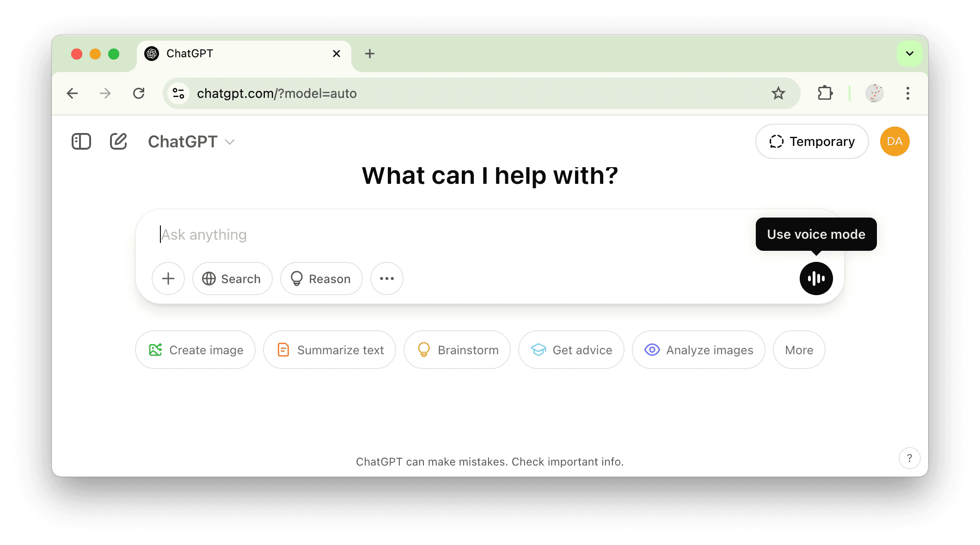Select the ChatGPT browser tab
The image size is (980, 545).
(244, 54)
